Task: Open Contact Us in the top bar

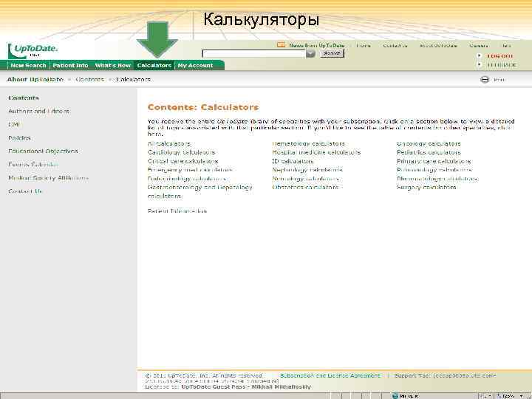Action: 395,46
